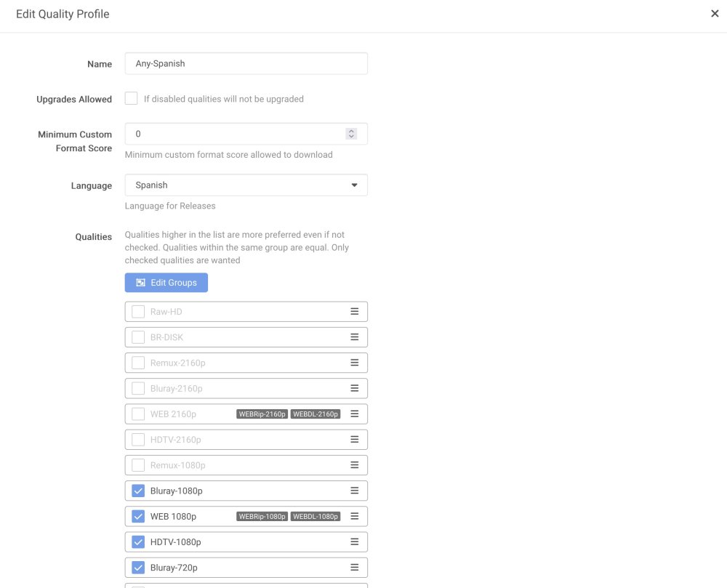The height and width of the screenshot is (588, 727).
Task: Close the Edit Quality Profile dialog
Action: coord(715,13)
